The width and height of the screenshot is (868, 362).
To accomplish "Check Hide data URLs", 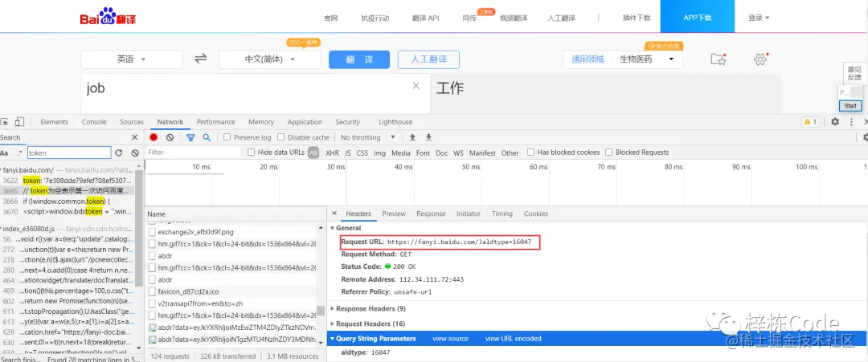I will click(252, 152).
